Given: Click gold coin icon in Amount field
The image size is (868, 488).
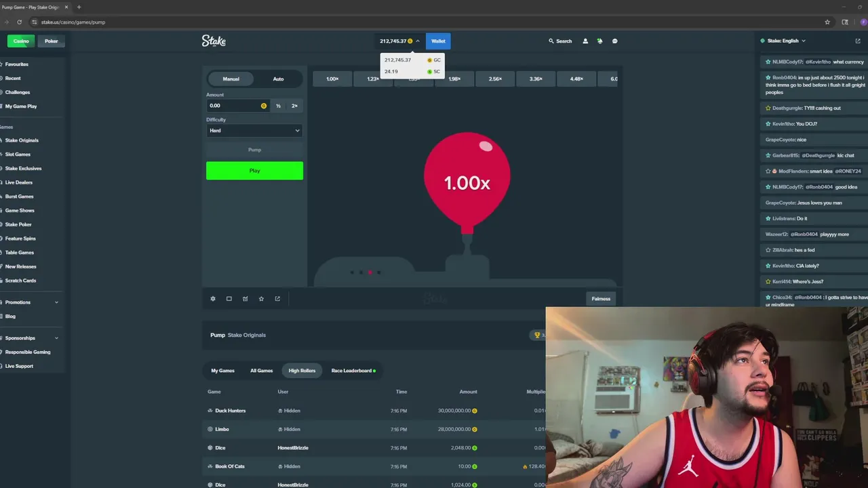Looking at the screenshot, I should point(264,106).
